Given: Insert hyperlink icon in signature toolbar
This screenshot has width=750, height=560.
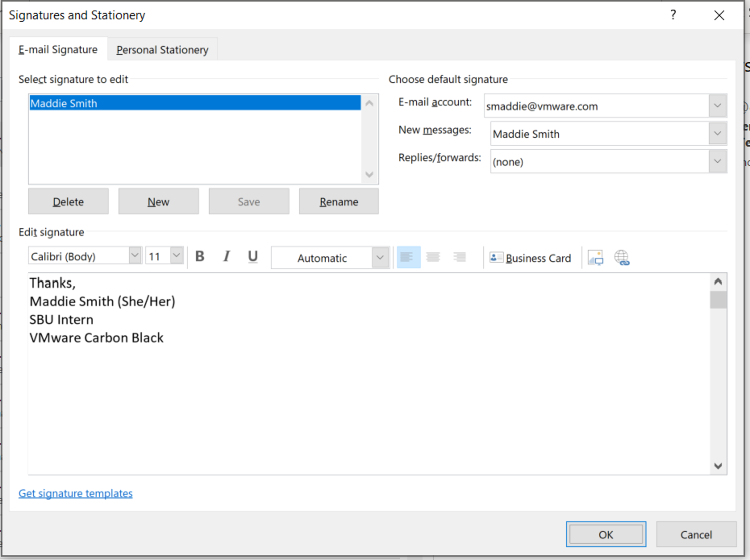Looking at the screenshot, I should 621,258.
